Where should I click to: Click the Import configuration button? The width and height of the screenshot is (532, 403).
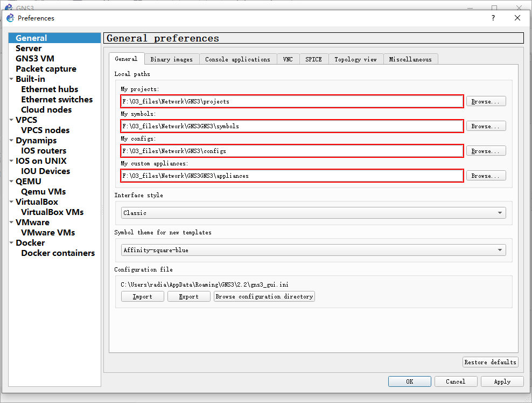[x=143, y=296]
